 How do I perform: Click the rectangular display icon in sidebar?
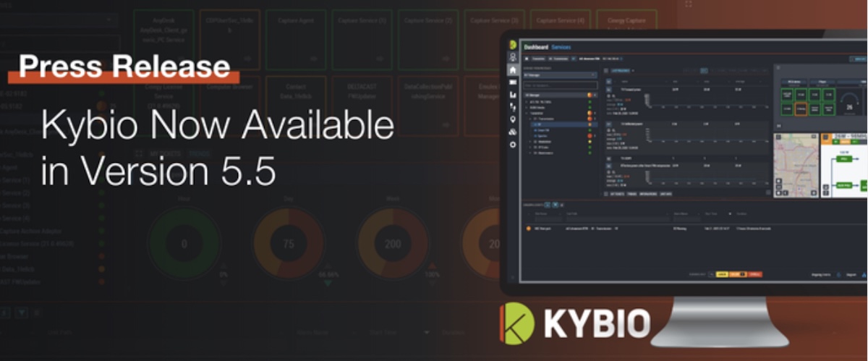click(513, 82)
